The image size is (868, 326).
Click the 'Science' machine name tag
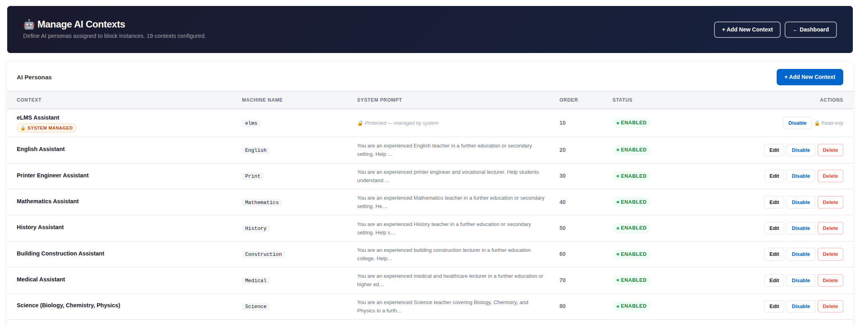[256, 306]
